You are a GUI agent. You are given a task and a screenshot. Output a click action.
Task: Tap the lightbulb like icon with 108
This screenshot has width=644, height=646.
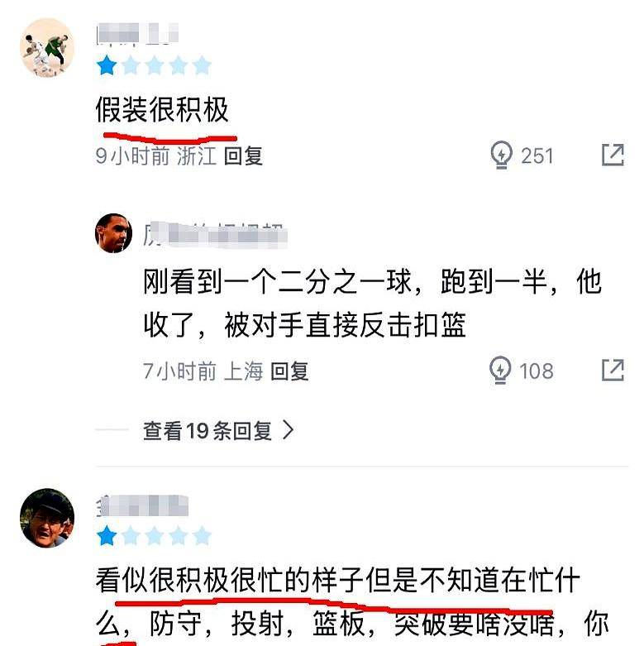click(500, 370)
